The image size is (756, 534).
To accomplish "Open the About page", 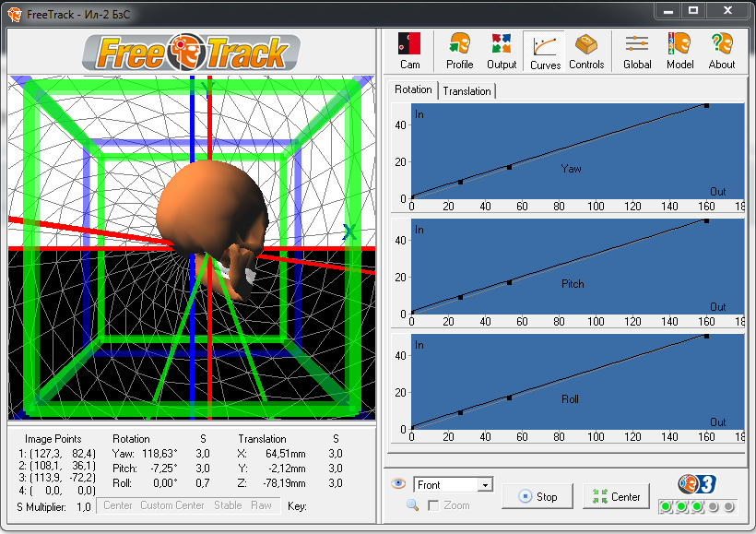I will [721, 51].
